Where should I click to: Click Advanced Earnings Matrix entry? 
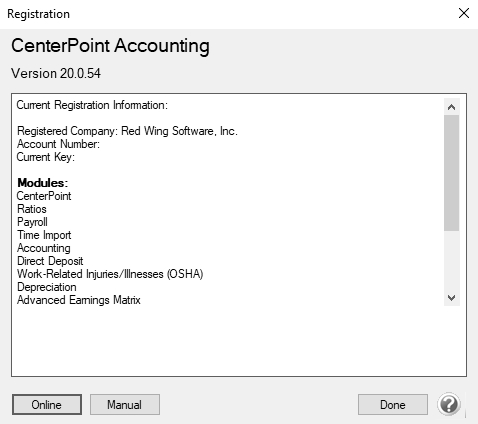tap(79, 300)
